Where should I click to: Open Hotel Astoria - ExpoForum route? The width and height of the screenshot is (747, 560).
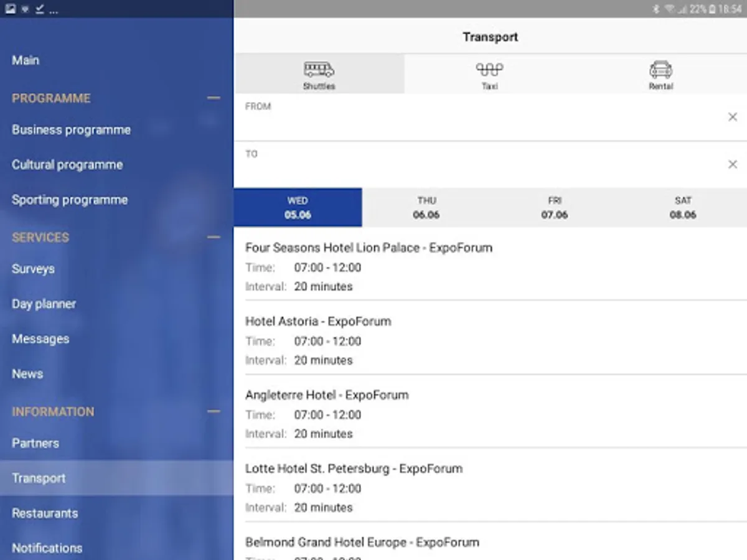click(491, 338)
